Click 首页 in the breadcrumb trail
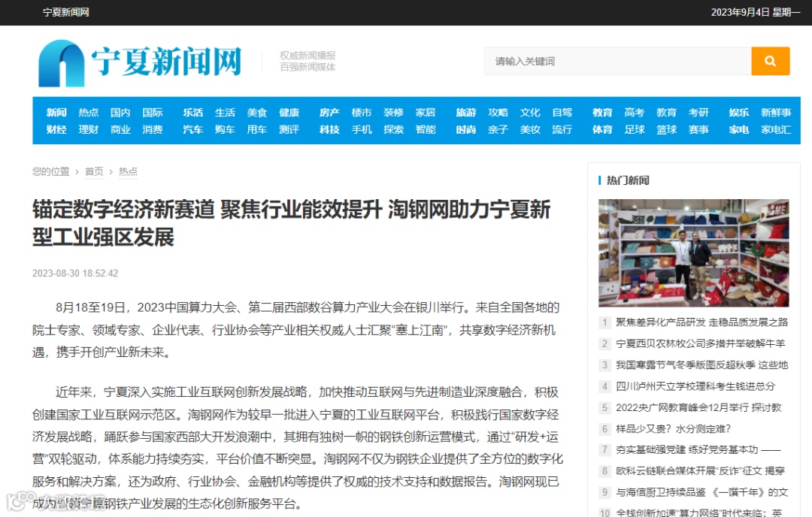Screen dimensions: 812x517 tap(94, 171)
